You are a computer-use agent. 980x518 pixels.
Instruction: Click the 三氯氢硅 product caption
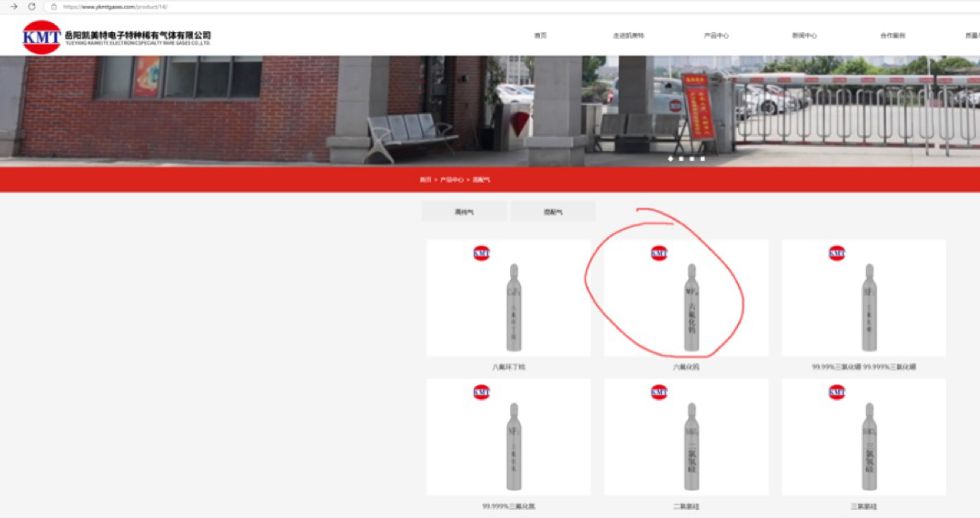pos(864,506)
